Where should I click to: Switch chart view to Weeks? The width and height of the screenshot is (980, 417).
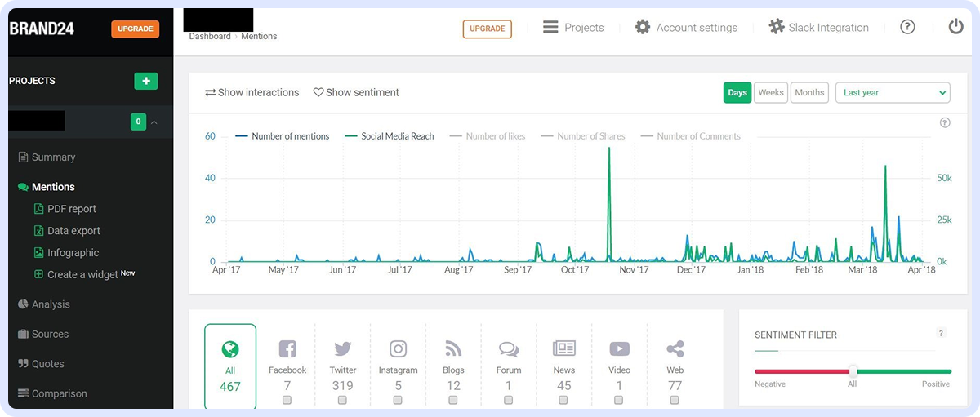point(771,93)
